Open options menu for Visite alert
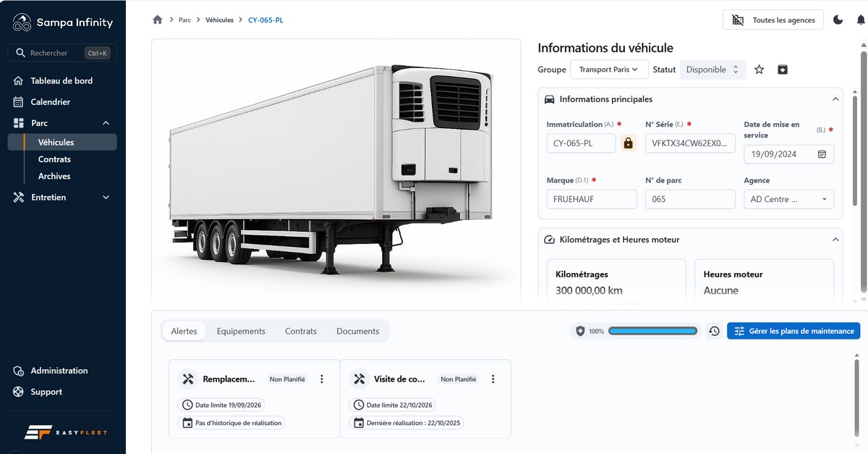 click(493, 379)
